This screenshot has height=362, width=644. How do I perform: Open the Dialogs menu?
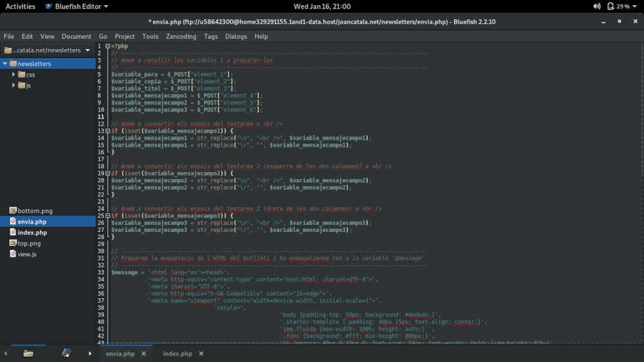236,36
